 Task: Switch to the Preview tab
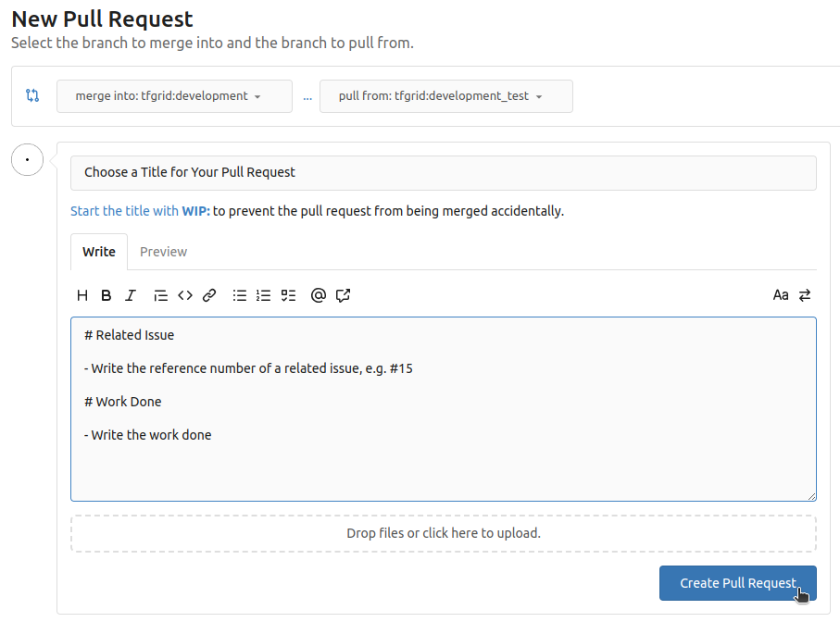coord(163,252)
